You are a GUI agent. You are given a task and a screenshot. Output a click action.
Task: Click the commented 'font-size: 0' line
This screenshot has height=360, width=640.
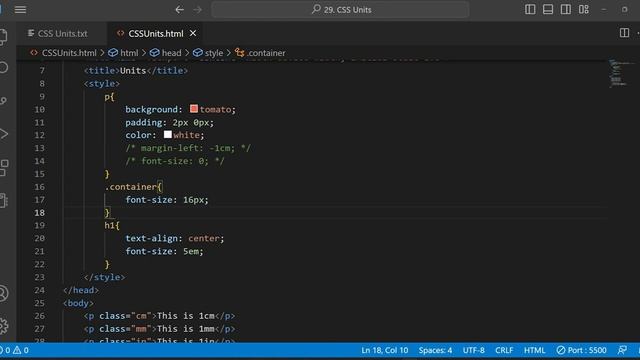tap(175, 161)
